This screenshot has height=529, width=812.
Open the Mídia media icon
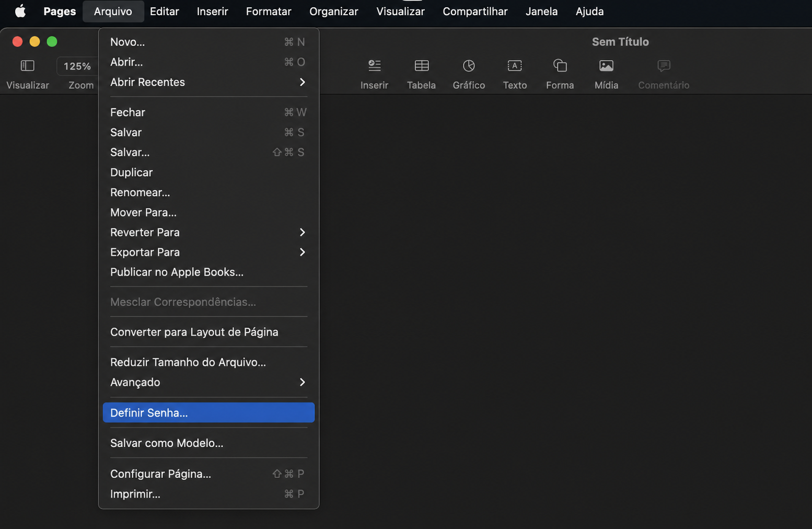(606, 66)
